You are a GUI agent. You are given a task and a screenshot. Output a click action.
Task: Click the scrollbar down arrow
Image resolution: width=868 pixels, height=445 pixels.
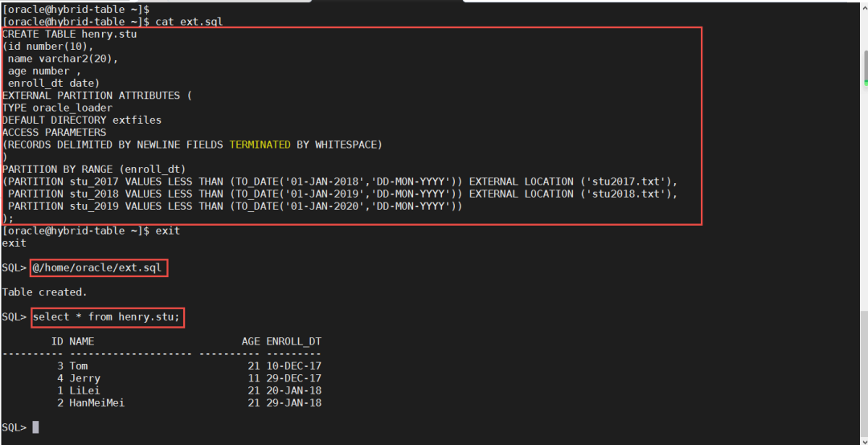coord(863,439)
